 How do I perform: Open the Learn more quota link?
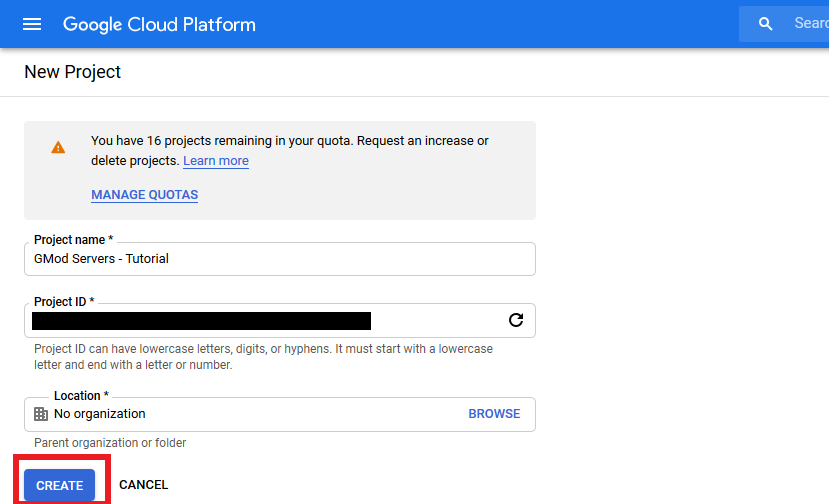(216, 161)
